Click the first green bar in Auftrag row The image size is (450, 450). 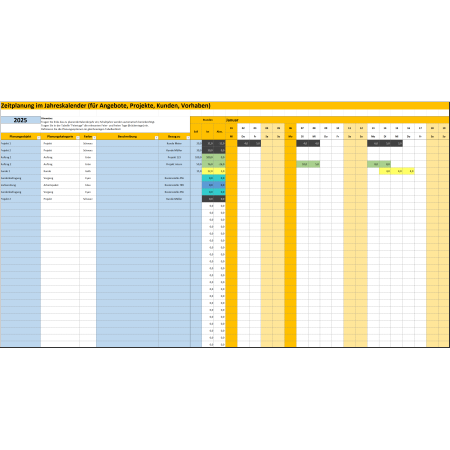tap(308, 164)
